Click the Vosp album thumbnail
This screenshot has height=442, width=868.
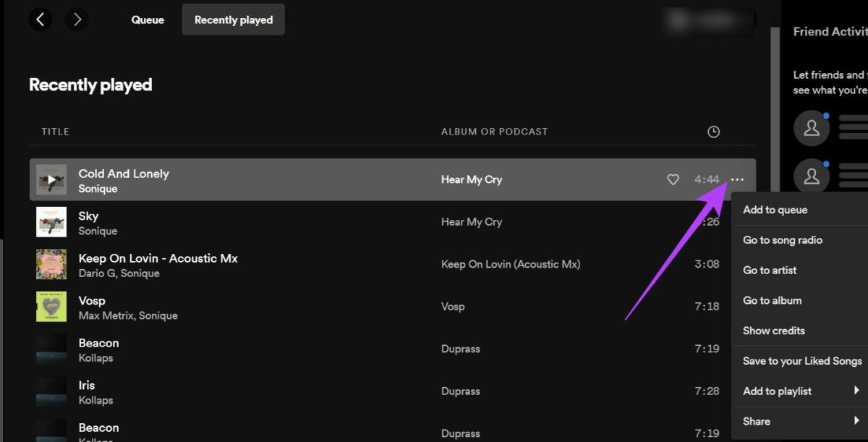pyautogui.click(x=51, y=307)
